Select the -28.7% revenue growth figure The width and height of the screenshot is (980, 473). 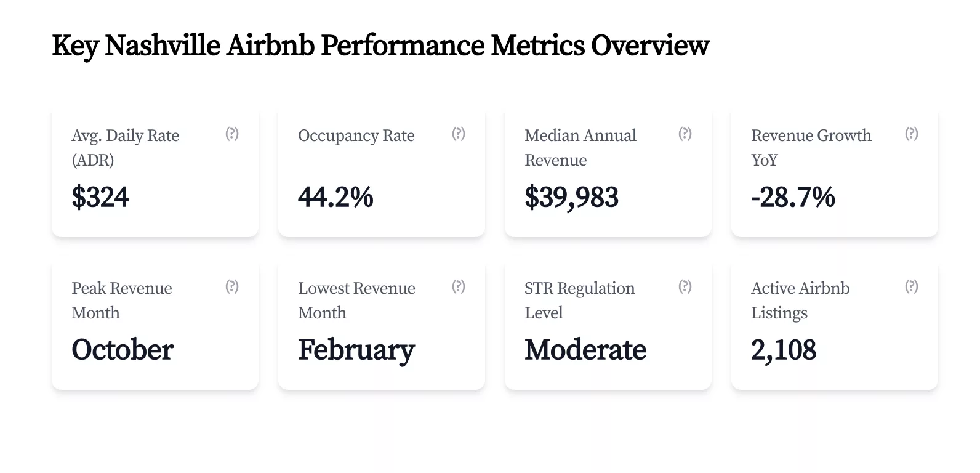[x=792, y=197]
